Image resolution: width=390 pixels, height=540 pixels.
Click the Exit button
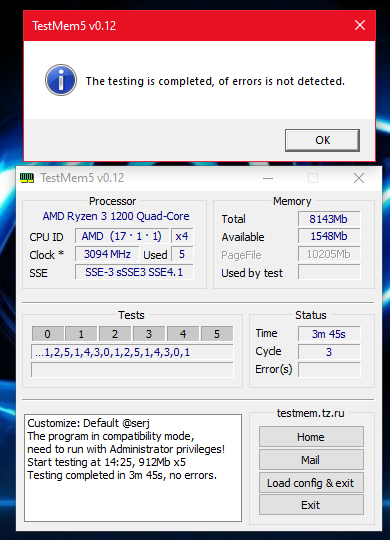[311, 505]
